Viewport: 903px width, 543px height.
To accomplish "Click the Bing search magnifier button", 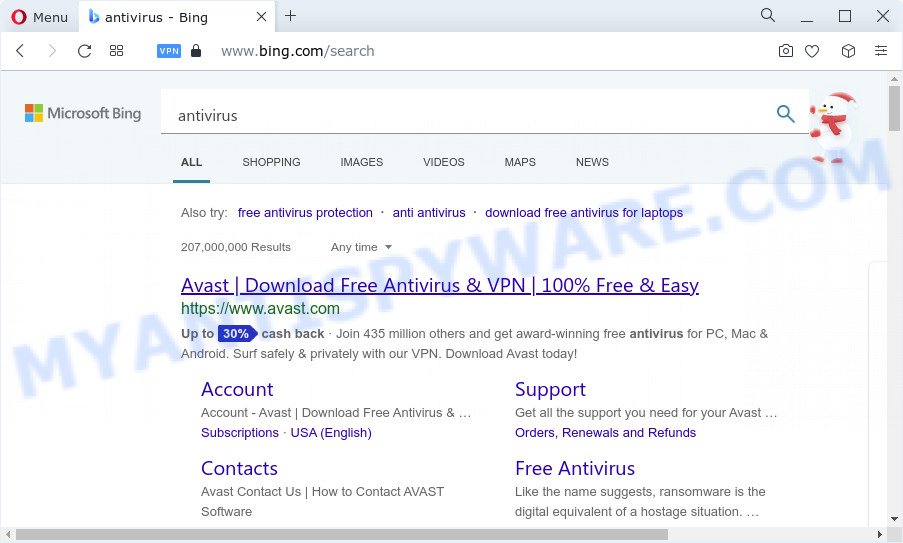I will coord(786,113).
